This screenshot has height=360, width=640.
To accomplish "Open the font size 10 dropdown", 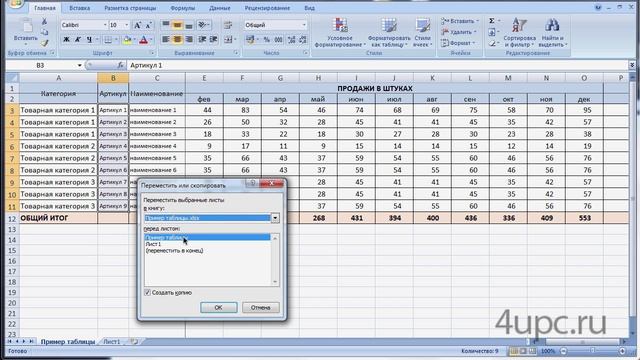I will [127, 25].
